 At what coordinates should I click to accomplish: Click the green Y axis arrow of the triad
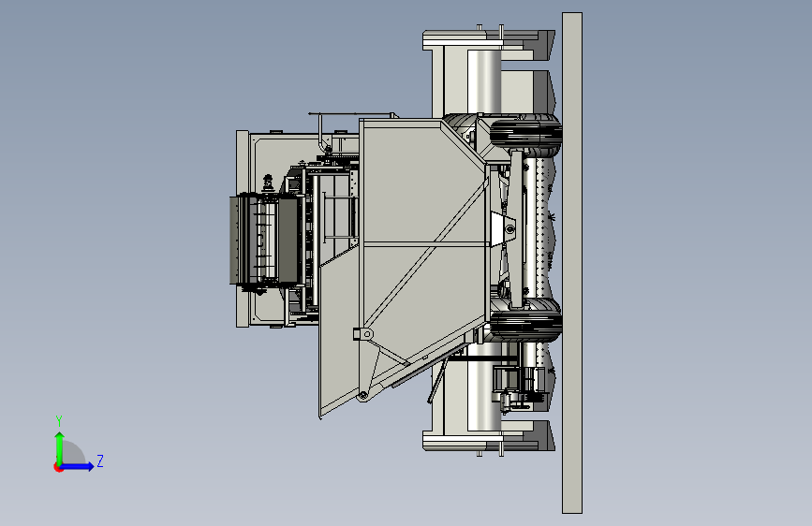pos(60,447)
